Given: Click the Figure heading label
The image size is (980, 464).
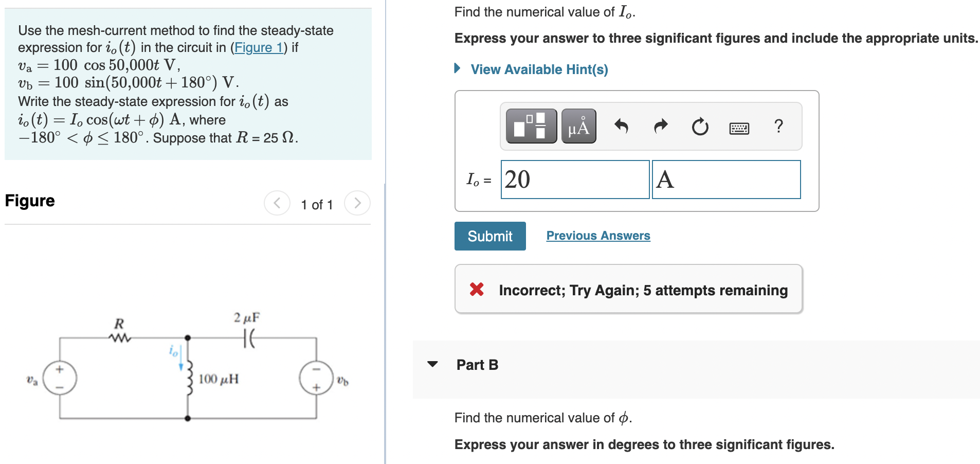Looking at the screenshot, I should pyautogui.click(x=29, y=201).
